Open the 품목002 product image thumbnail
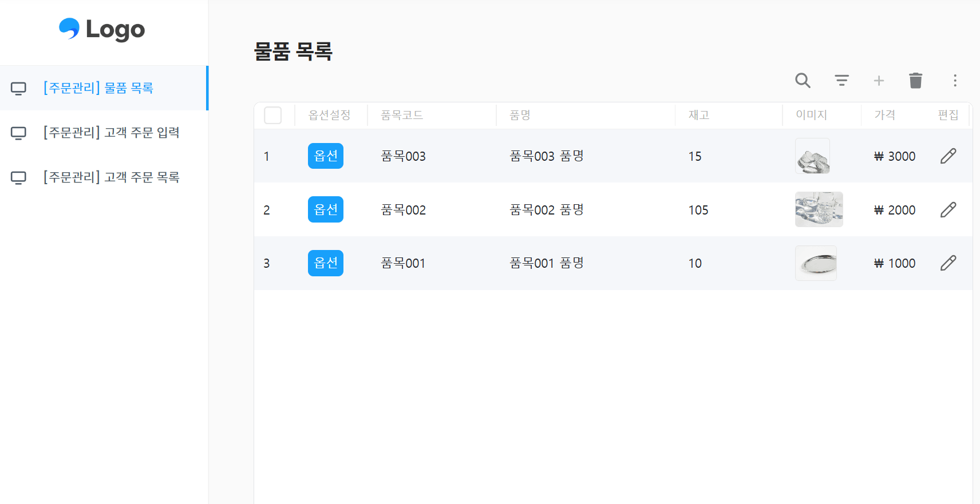This screenshot has height=504, width=980. [819, 209]
